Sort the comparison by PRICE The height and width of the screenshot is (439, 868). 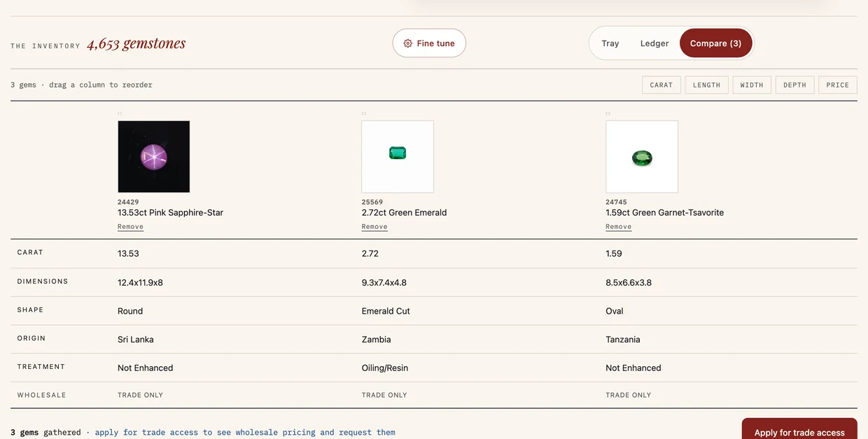(838, 85)
